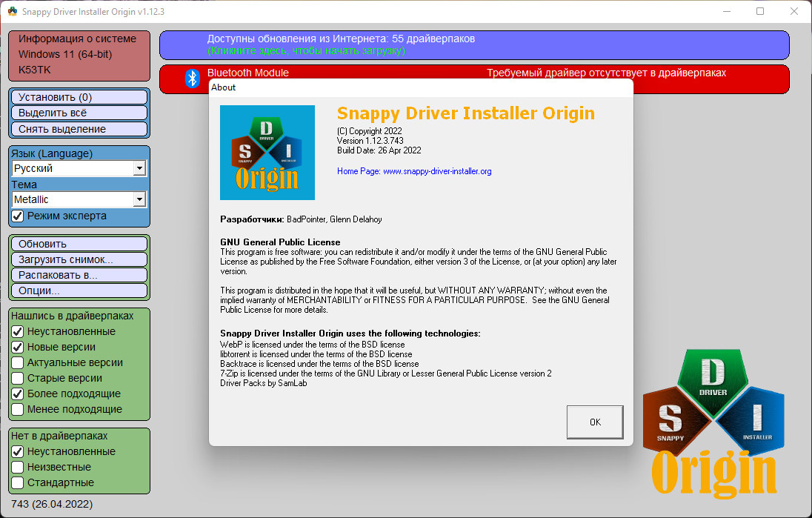812x518 pixels.
Task: Uncheck Новые версии checkbox
Action: pos(18,347)
